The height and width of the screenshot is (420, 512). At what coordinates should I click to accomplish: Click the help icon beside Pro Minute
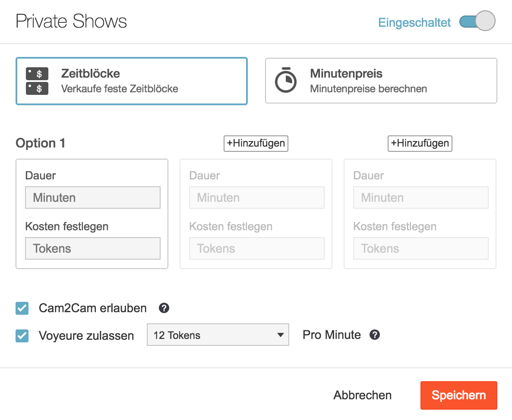coord(375,335)
